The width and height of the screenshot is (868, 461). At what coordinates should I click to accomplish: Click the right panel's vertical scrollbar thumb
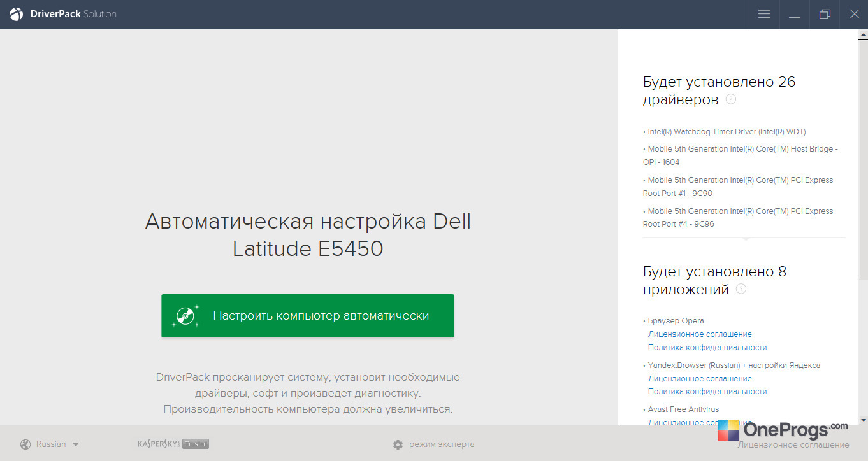coord(864,159)
